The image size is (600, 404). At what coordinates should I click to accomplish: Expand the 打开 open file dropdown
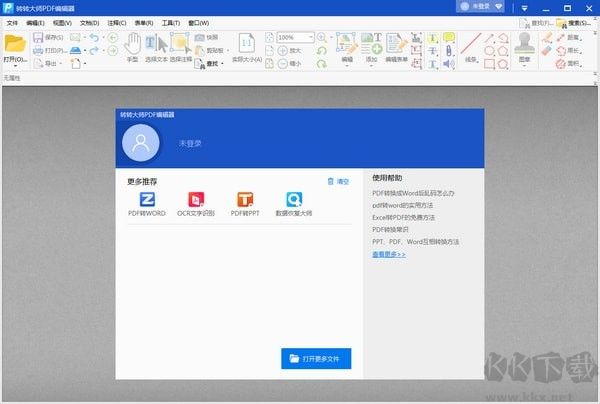click(14, 59)
